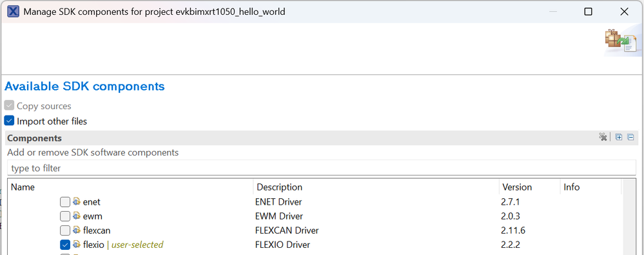Select the ewm row name
This screenshot has width=644, height=255.
click(x=92, y=216)
